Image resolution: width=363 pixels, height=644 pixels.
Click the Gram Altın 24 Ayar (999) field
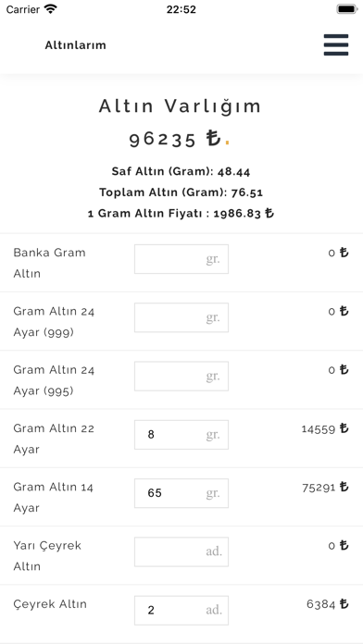point(181,317)
